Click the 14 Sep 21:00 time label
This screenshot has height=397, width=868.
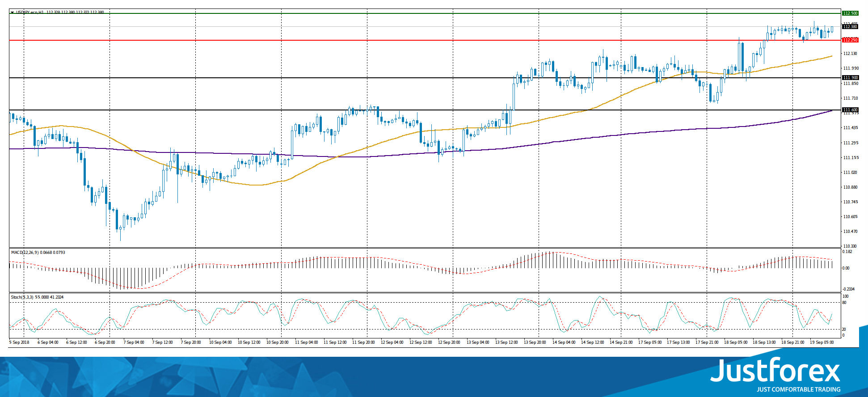pyautogui.click(x=621, y=342)
